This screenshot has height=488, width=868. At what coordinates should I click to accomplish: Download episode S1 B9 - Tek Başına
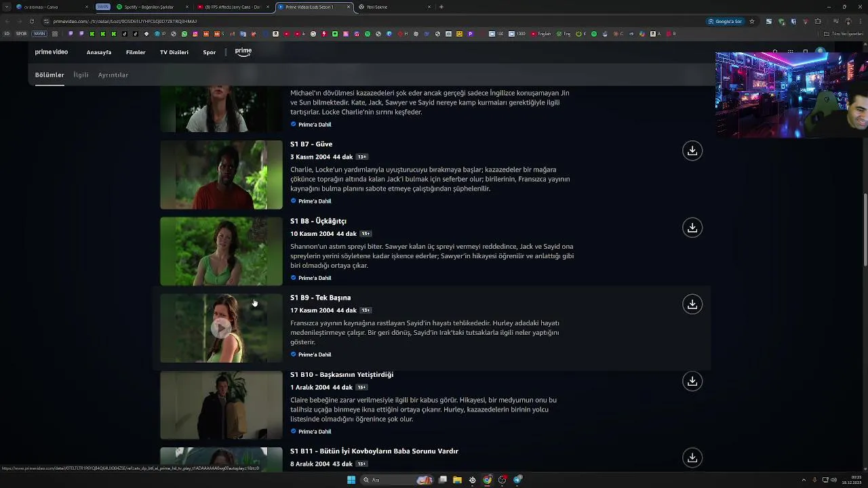(x=692, y=304)
